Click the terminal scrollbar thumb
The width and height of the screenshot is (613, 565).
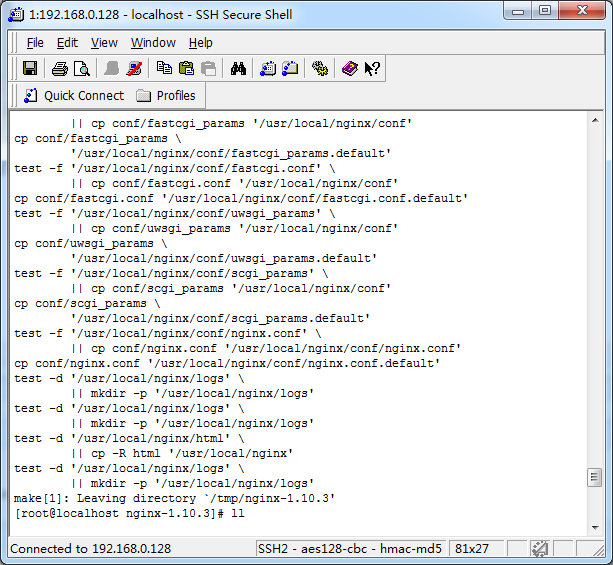point(595,477)
